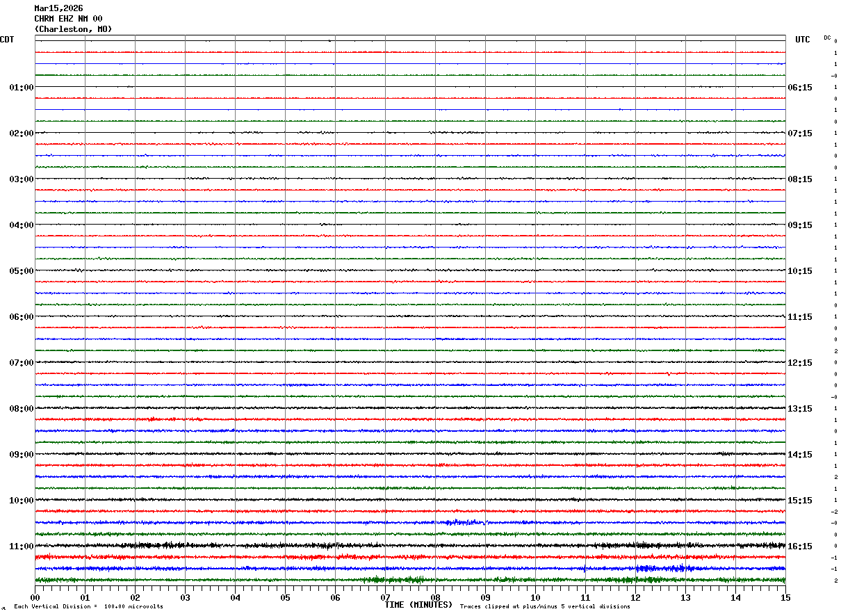
Task: Select the 02:00 CDT row label
Action: point(22,133)
